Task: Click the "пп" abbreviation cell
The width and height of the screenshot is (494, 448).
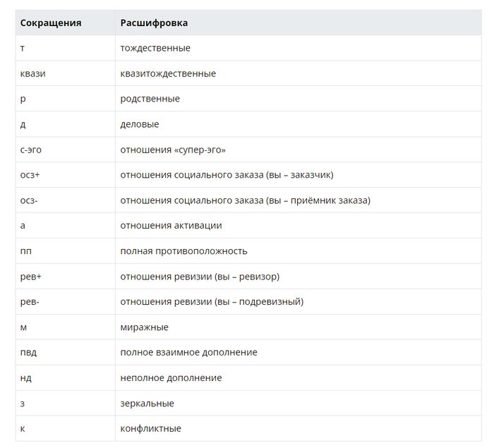Action: (x=26, y=251)
